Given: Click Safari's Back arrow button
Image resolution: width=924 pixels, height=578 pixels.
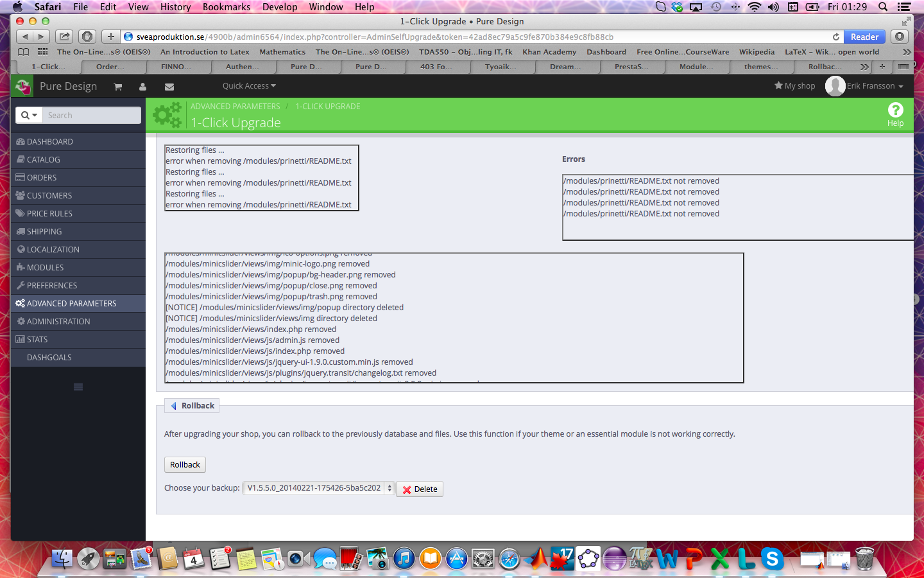Looking at the screenshot, I should click(25, 37).
